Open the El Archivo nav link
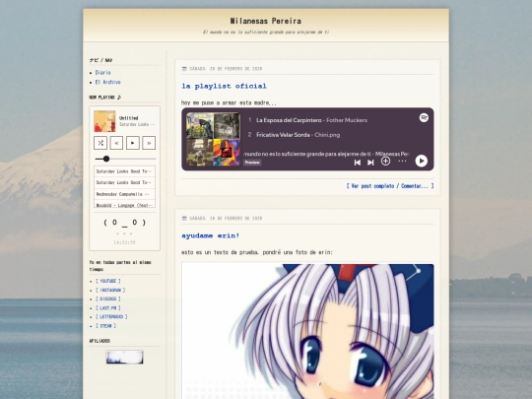 pyautogui.click(x=108, y=82)
